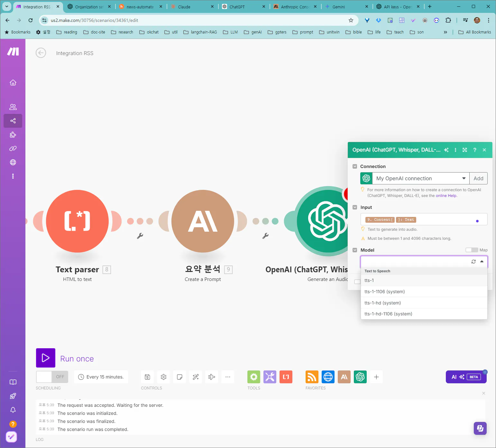This screenshot has height=448, width=496.
Task: Open the orange Help question icon
Action: point(13,424)
